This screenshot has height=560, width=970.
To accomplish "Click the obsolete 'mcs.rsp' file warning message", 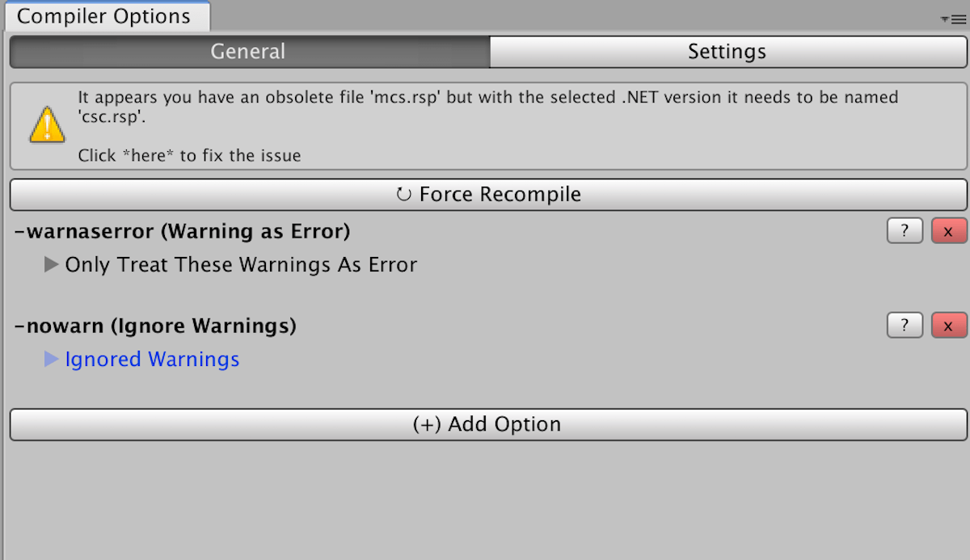I will (487, 106).
